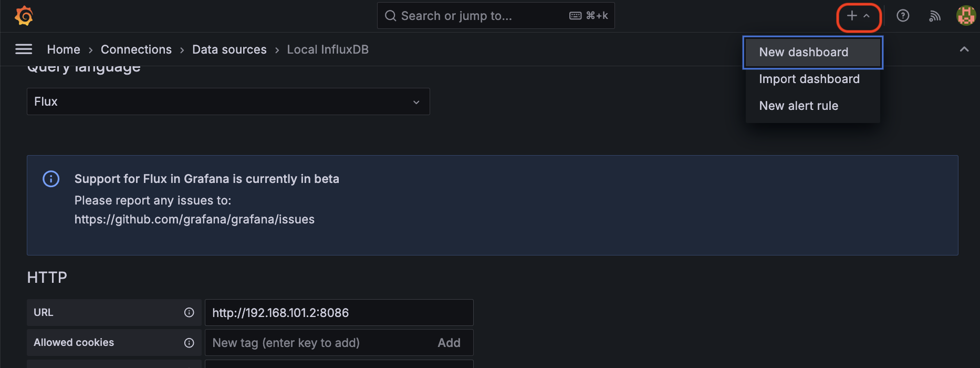Click the Local InfluxDB breadcrumb
Viewport: 980px width, 368px height.
(x=328, y=49)
